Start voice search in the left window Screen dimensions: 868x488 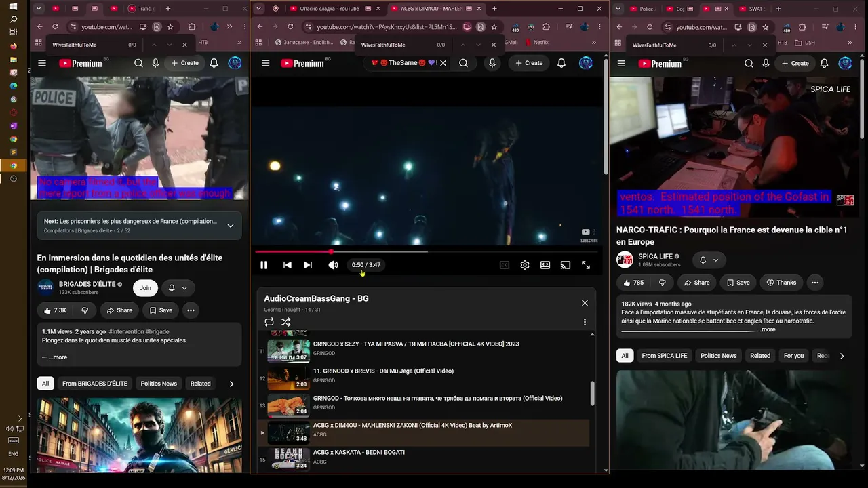click(155, 63)
